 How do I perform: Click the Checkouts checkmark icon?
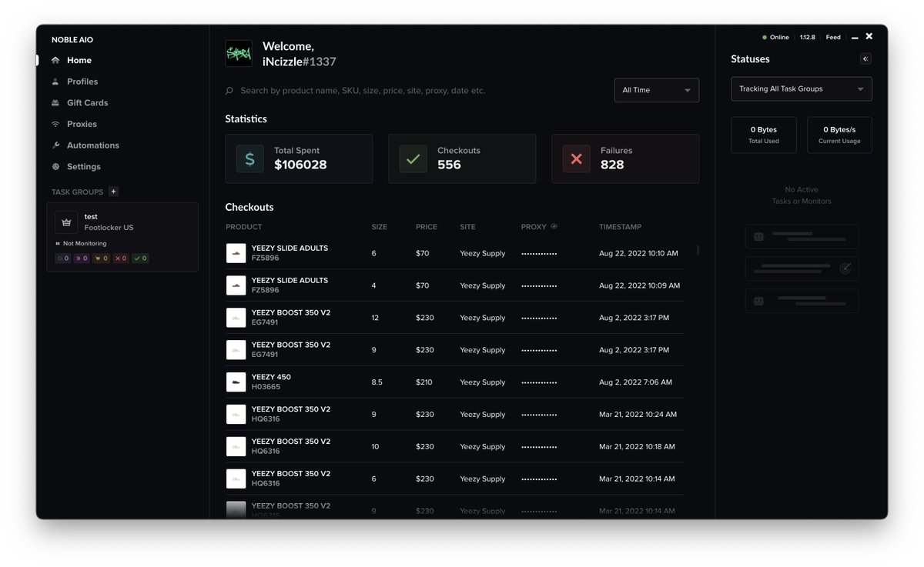click(x=413, y=159)
